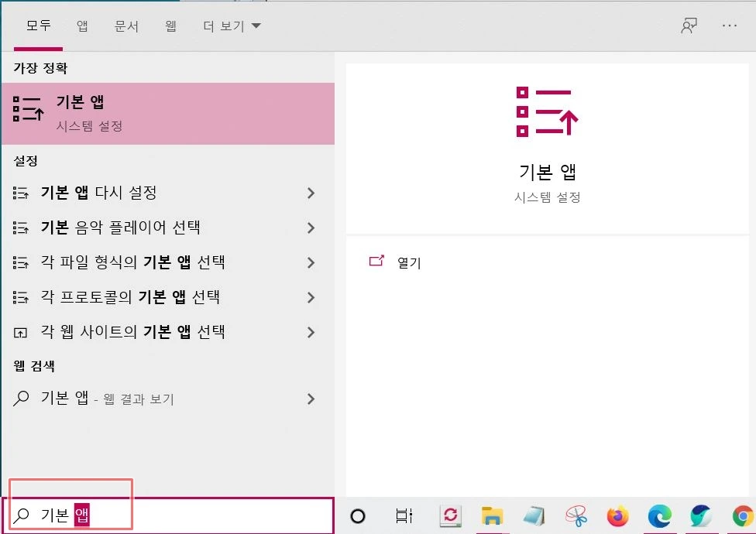
Task: Open the Whale browser on the taskbar
Action: (700, 516)
